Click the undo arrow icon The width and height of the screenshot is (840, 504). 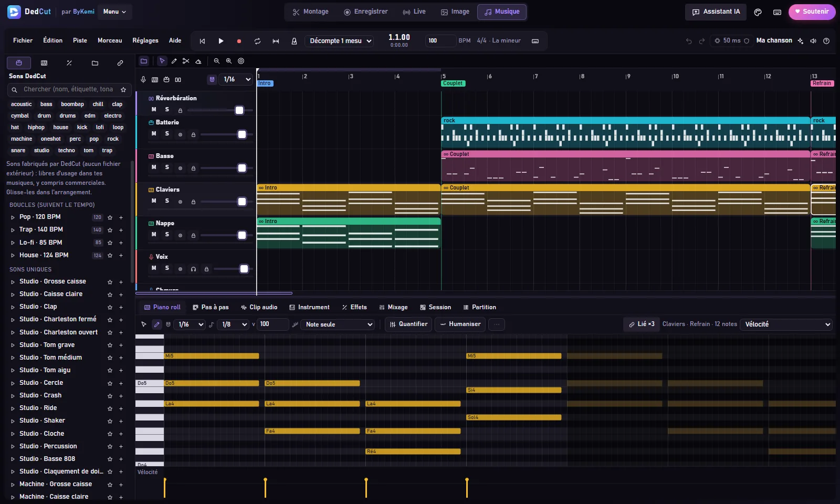point(689,41)
